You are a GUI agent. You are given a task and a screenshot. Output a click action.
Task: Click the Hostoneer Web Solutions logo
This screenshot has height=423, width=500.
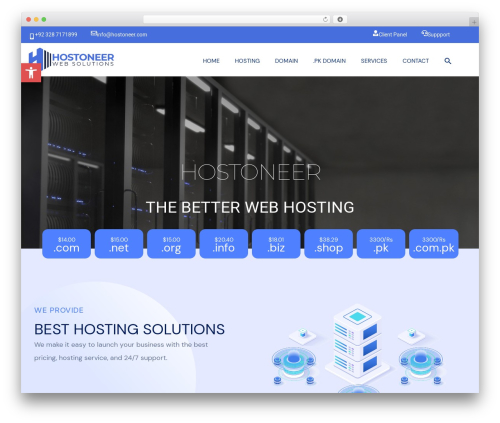(x=71, y=59)
